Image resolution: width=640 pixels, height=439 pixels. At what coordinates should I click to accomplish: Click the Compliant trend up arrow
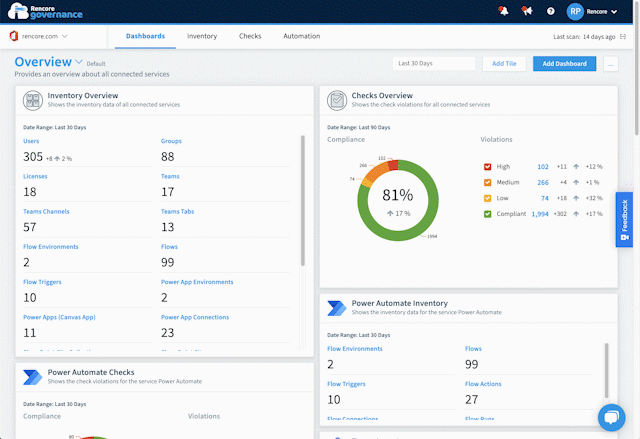tap(576, 214)
